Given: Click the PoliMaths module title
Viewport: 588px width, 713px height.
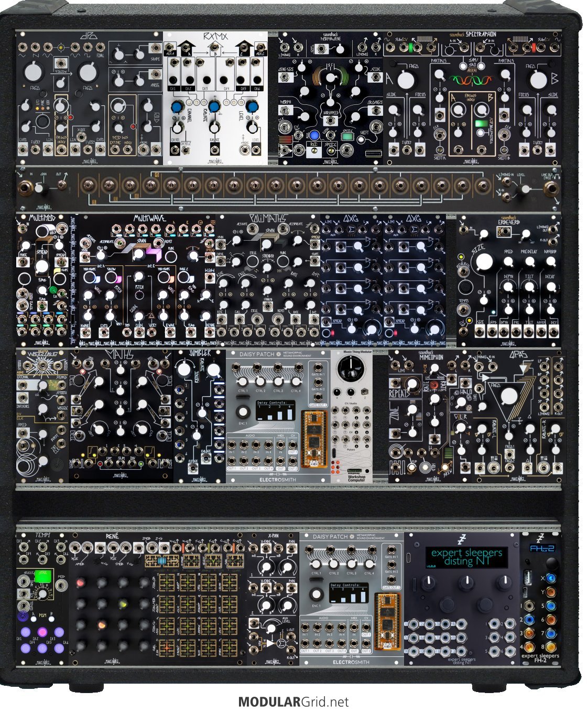Looking at the screenshot, I should [268, 218].
